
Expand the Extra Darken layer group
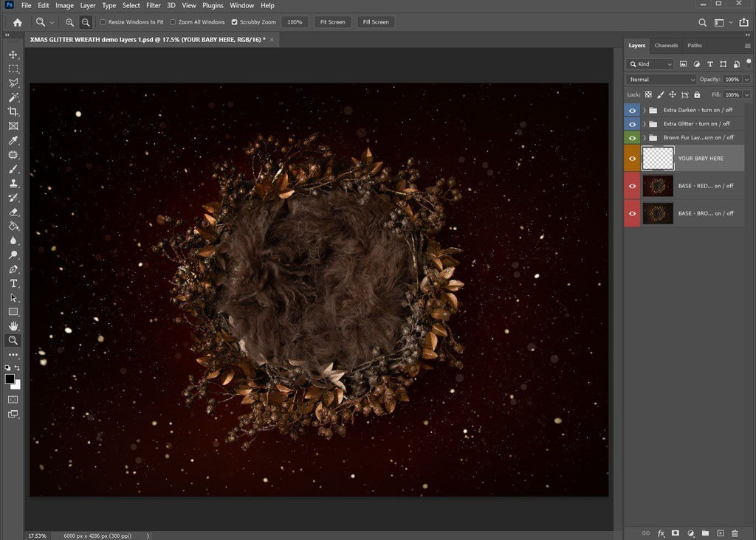tap(645, 110)
